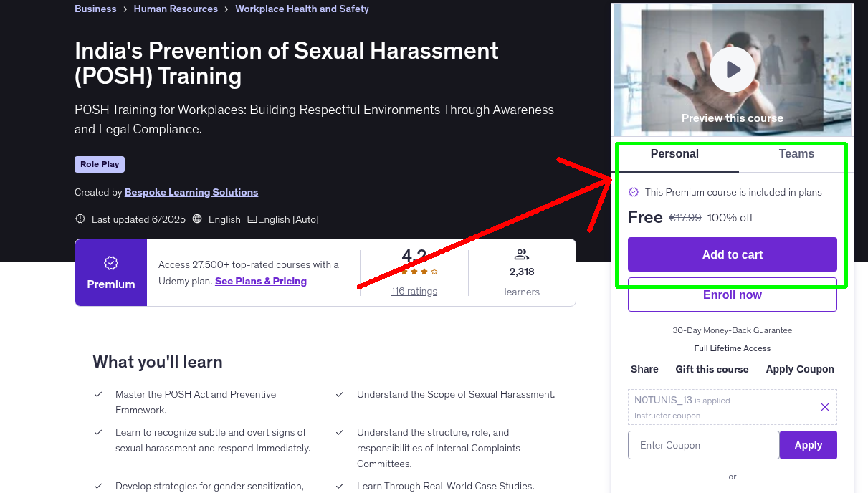Click the Enroll now button

[x=732, y=295]
